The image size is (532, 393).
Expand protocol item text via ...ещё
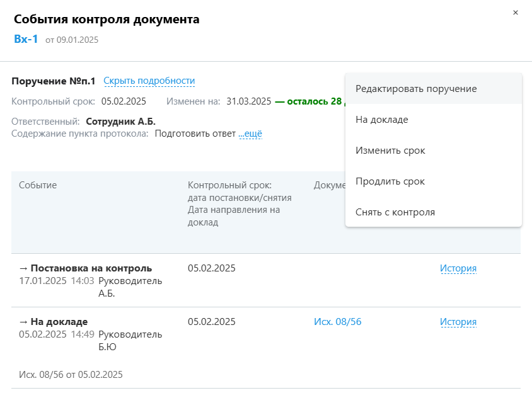pyautogui.click(x=250, y=134)
